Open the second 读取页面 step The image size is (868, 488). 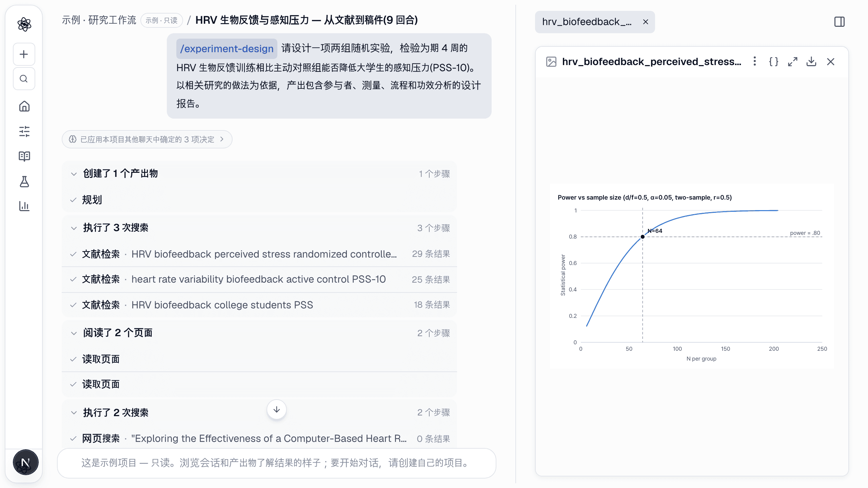click(259, 384)
